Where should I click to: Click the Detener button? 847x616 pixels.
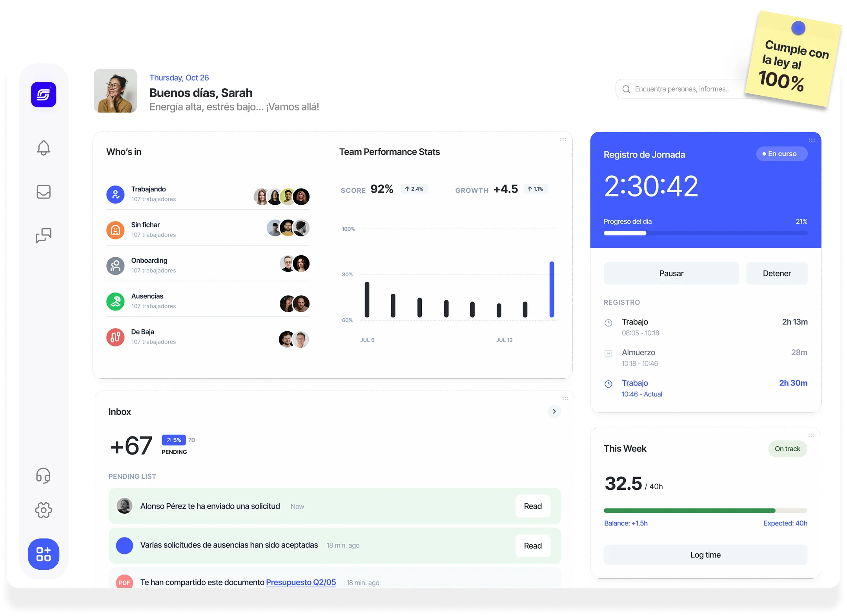click(x=776, y=273)
